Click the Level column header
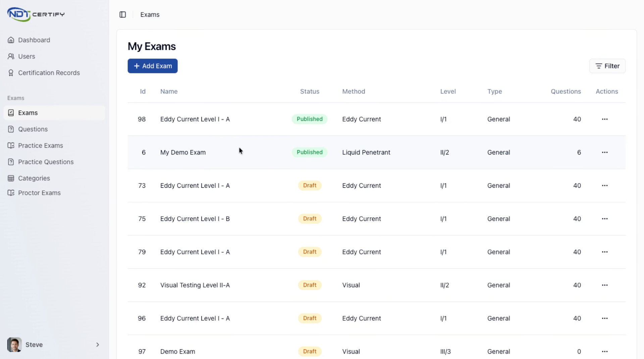 [448, 91]
